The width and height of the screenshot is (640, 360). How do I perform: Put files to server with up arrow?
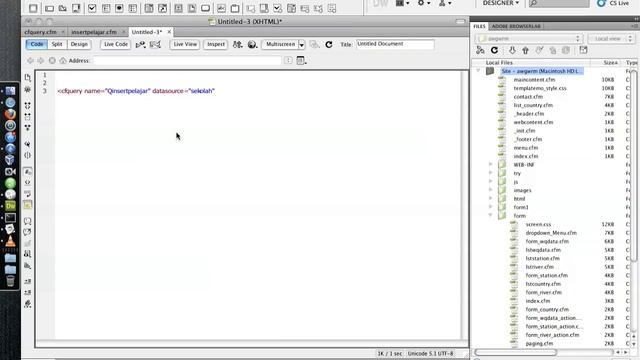[x=525, y=50]
